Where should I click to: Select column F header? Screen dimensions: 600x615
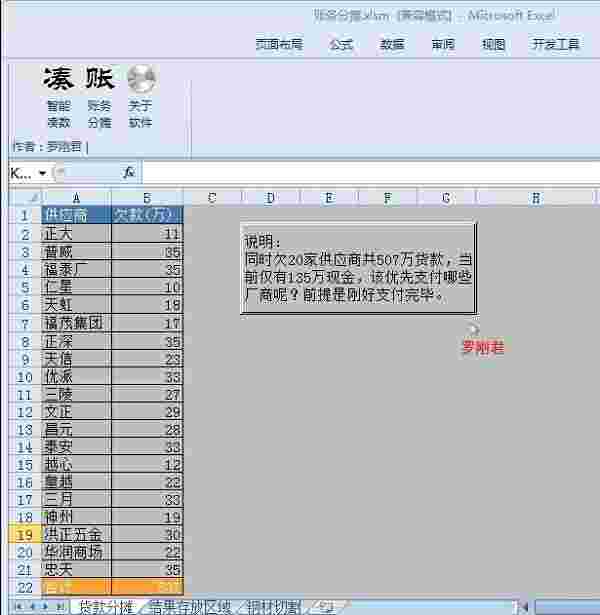point(387,198)
